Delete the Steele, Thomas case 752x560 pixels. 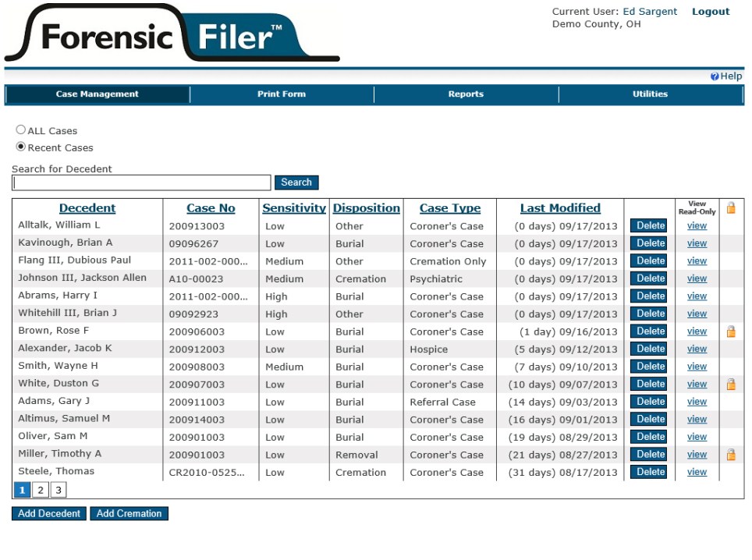(649, 472)
